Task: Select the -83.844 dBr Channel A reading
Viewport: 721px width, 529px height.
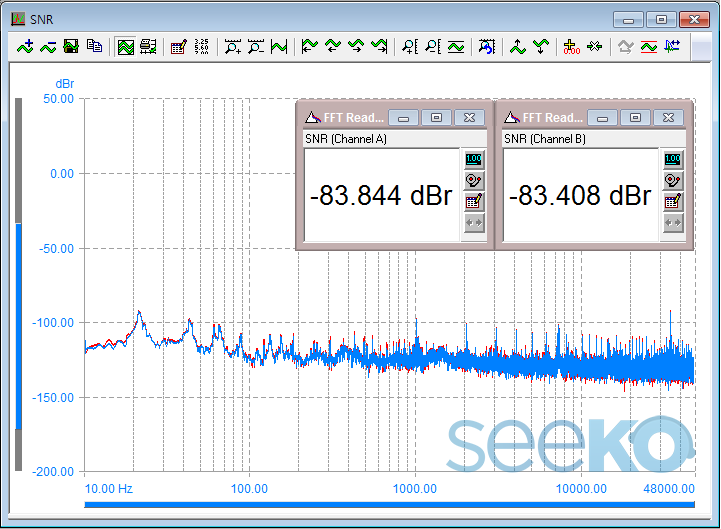Action: pos(381,195)
